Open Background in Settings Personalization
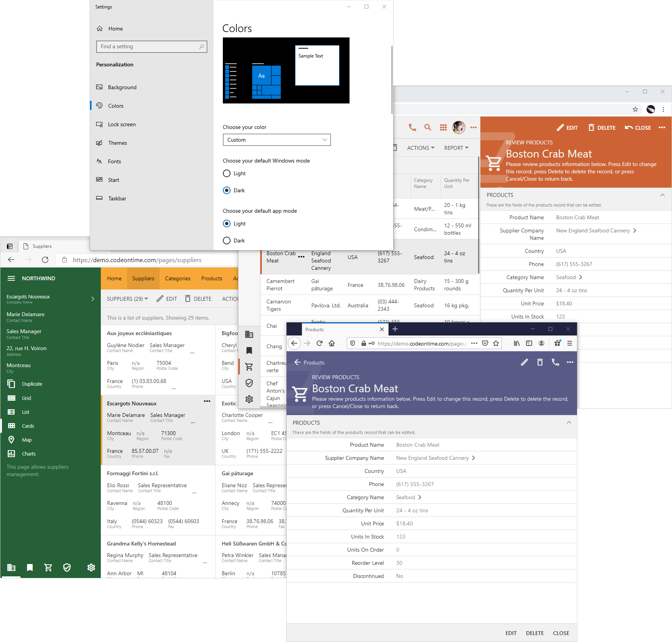 pos(122,87)
